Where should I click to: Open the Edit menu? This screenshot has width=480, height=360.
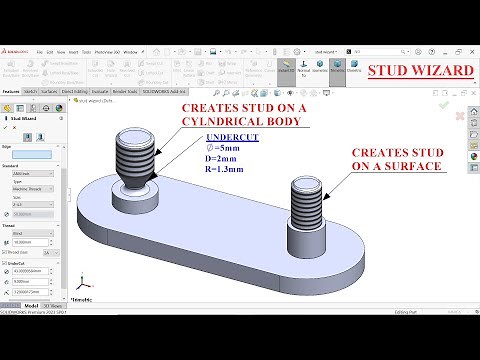coord(50,52)
